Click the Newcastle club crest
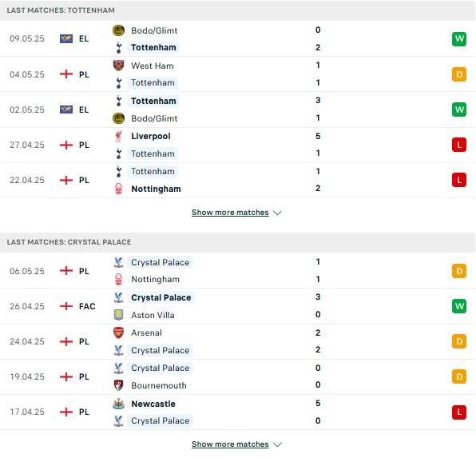Viewport: 476px width, 458px height. pos(118,404)
